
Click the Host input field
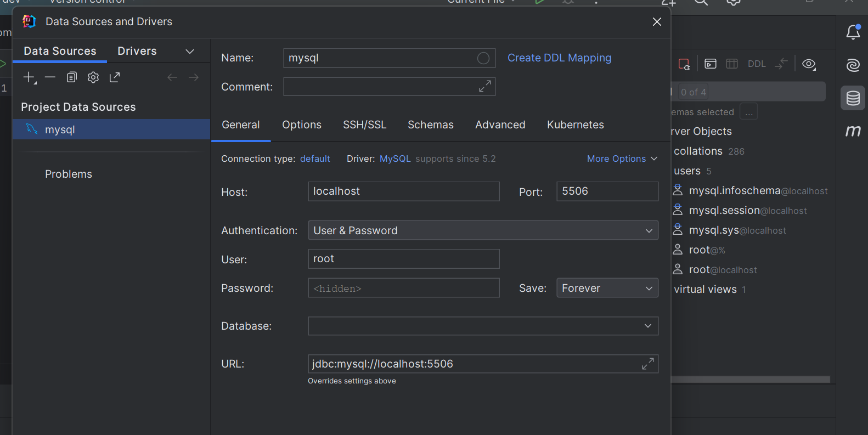click(x=404, y=191)
